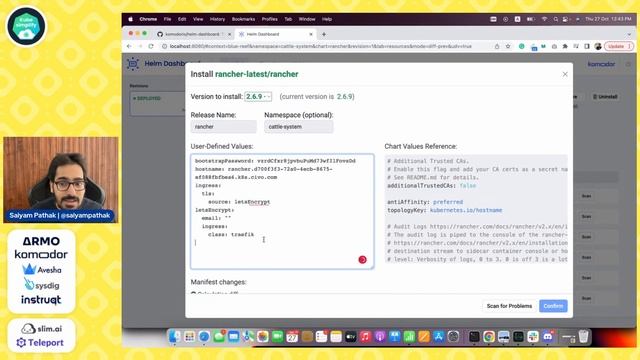Viewport: 640px width, 360px height.
Task: Open the Profiles menu
Action: tap(269, 19)
